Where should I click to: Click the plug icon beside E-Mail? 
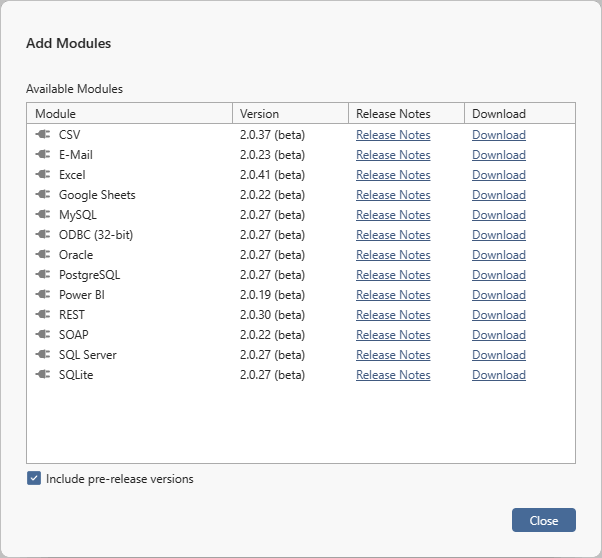tap(43, 154)
